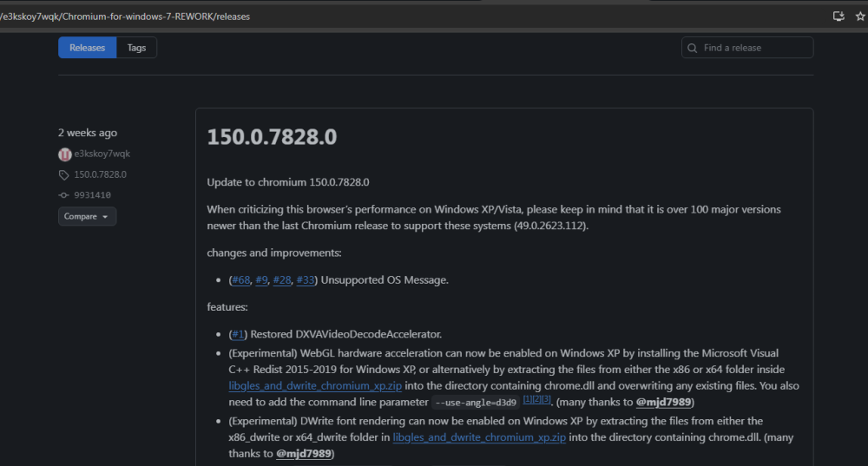Download libgles_and_dwrite_chromium_xp.zip in DWrite bullet
This screenshot has height=466, width=868.
point(479,437)
